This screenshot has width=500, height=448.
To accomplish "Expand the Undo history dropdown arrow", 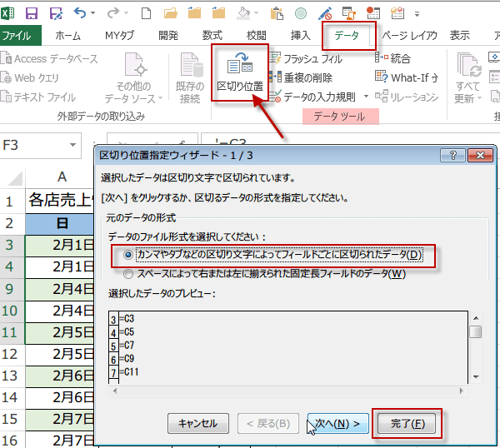I will tap(93, 13).
